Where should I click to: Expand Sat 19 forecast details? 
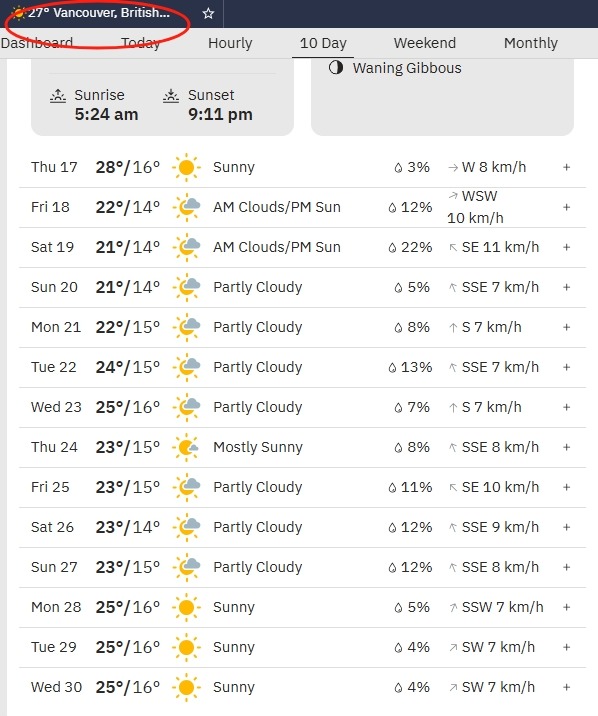point(567,247)
